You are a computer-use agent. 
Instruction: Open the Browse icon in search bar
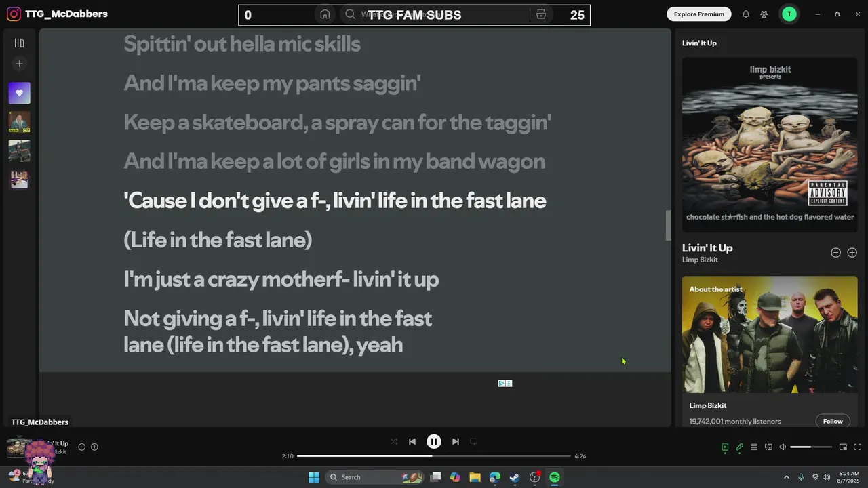pyautogui.click(x=541, y=14)
